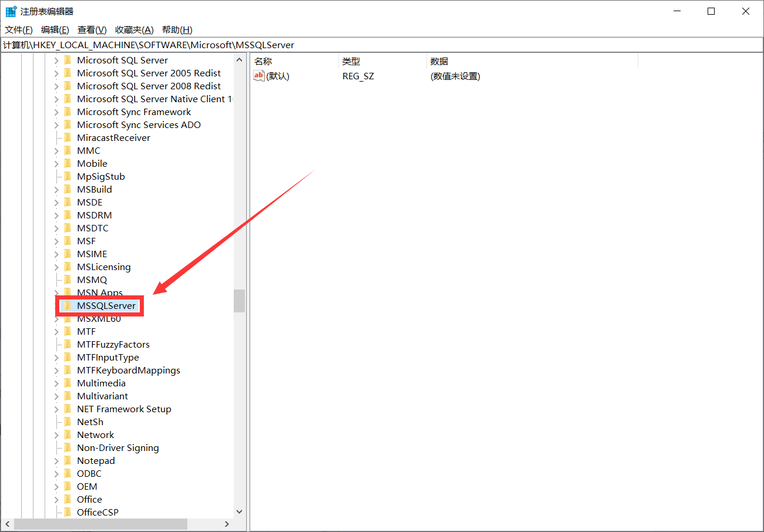
Task: Minimize the Registry Editor window
Action: (x=677, y=11)
